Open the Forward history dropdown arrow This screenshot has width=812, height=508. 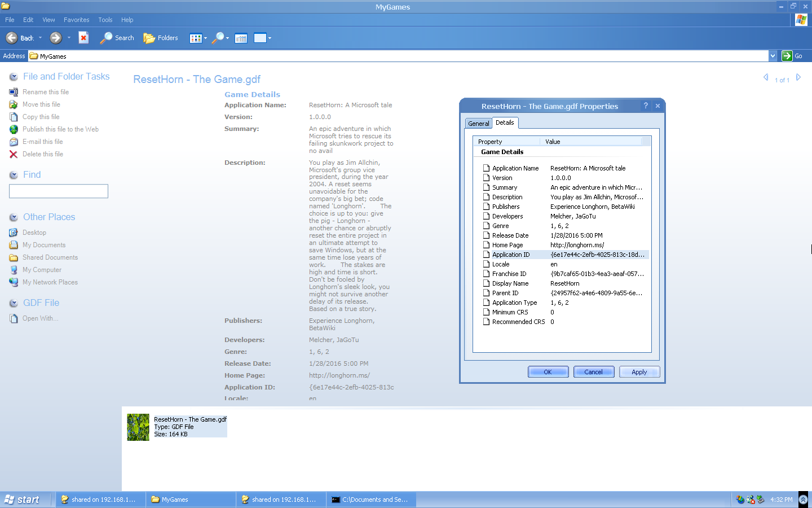69,38
